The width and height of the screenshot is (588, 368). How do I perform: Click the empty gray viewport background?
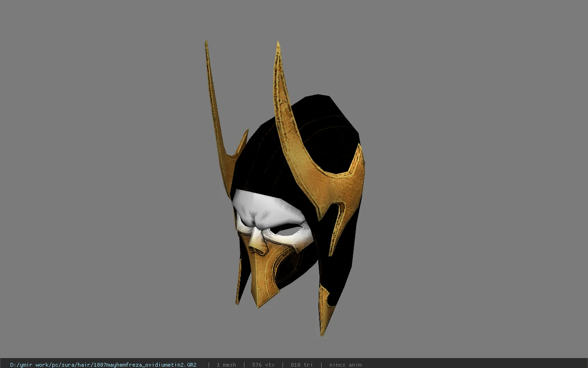pos(459,184)
